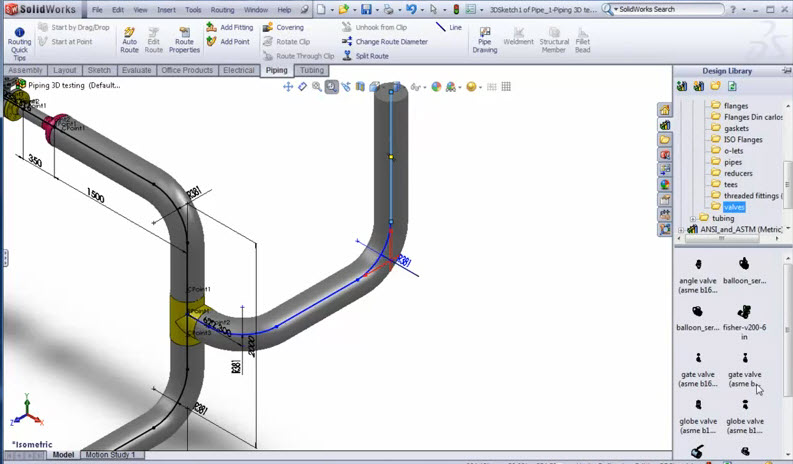Screen dimensions: 793x464
Task: Switch to the Evaluate tab
Action: pos(137,70)
